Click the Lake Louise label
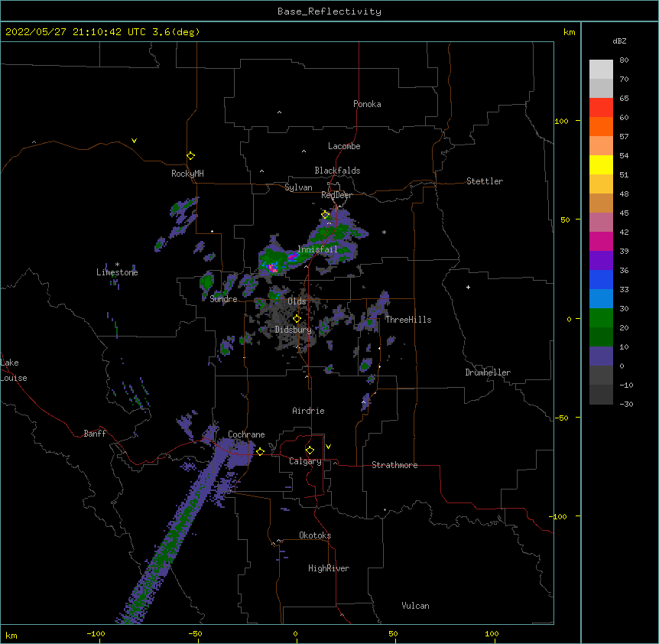This screenshot has width=659, height=644. tap(14, 370)
